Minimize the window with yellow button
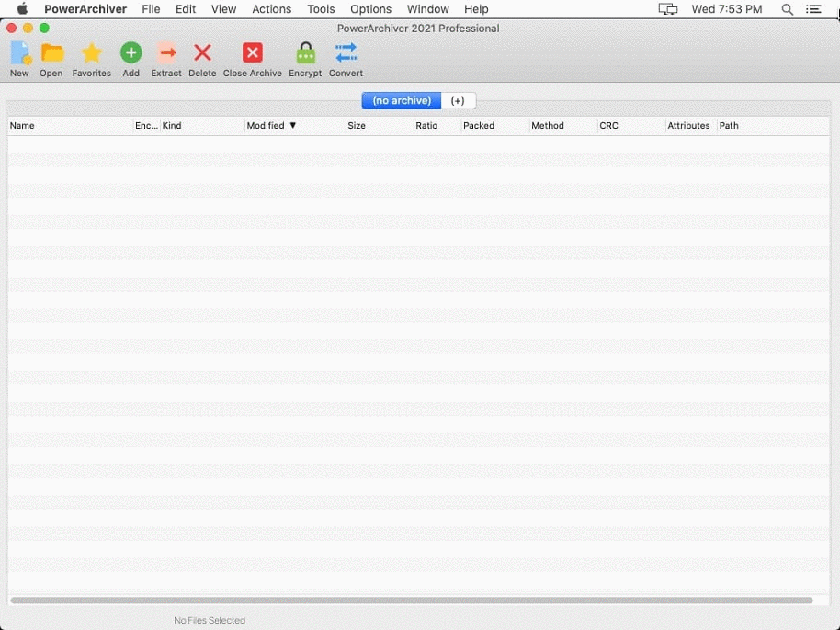The width and height of the screenshot is (840, 630). click(28, 28)
